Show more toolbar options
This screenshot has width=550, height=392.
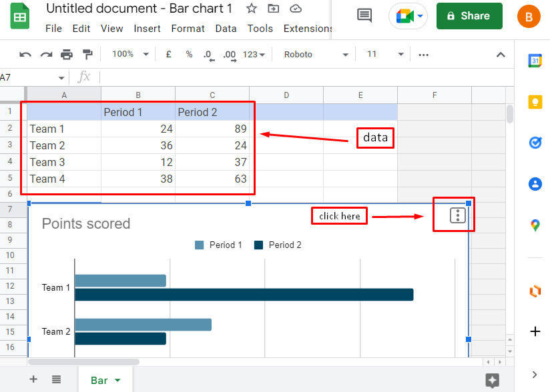click(x=423, y=55)
